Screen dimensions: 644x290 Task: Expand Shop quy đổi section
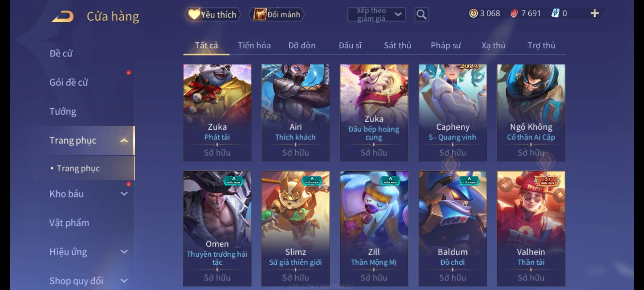(x=124, y=281)
